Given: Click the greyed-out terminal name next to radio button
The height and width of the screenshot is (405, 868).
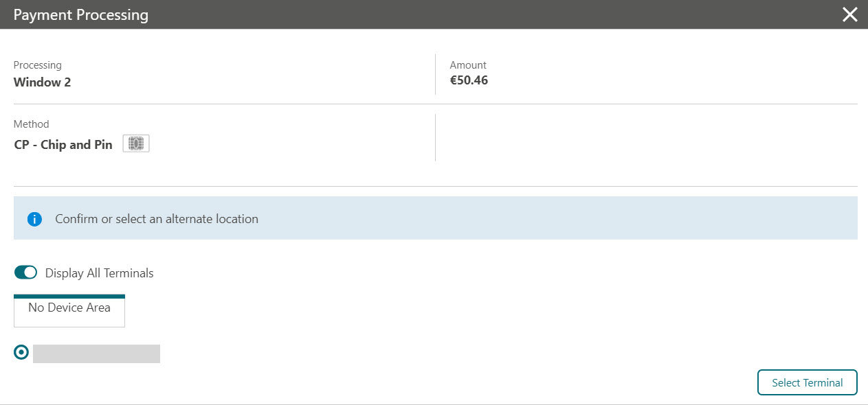Looking at the screenshot, I should [96, 354].
